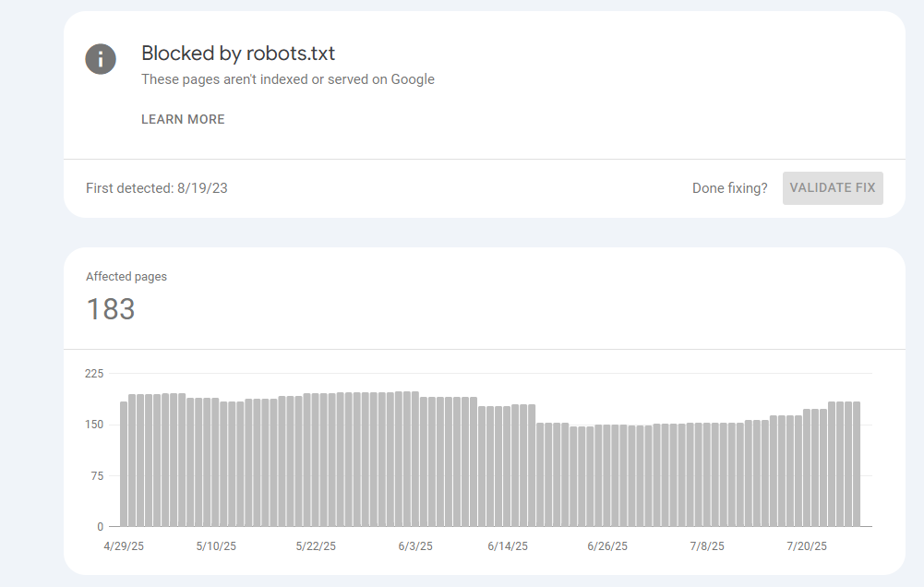Click the 225 value on the y-axis

94,374
